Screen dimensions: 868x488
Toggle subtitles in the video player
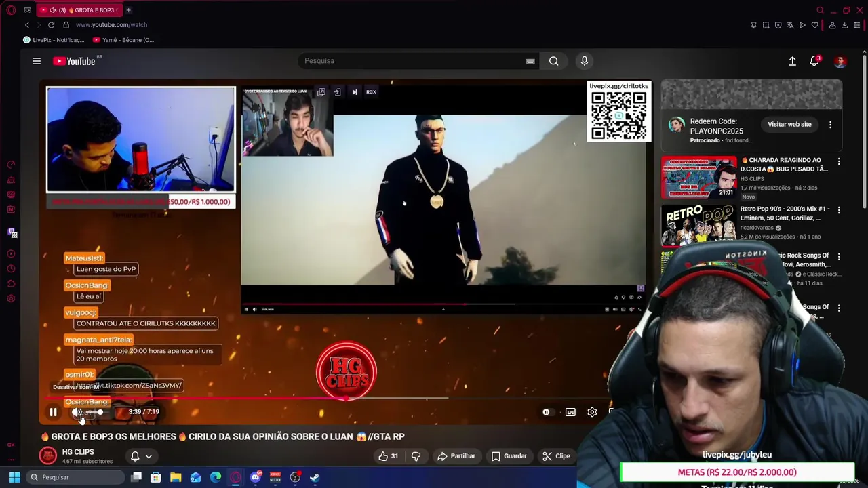coord(570,412)
